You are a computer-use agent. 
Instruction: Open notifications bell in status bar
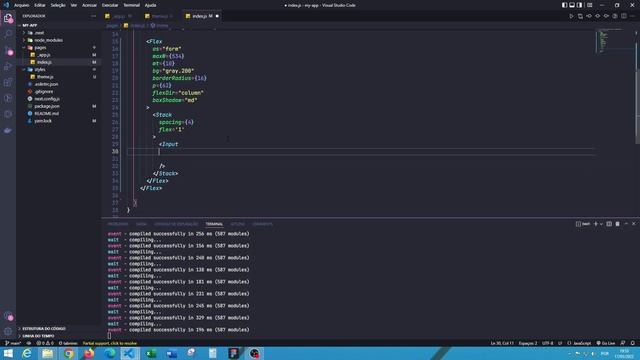pyautogui.click(x=633, y=343)
